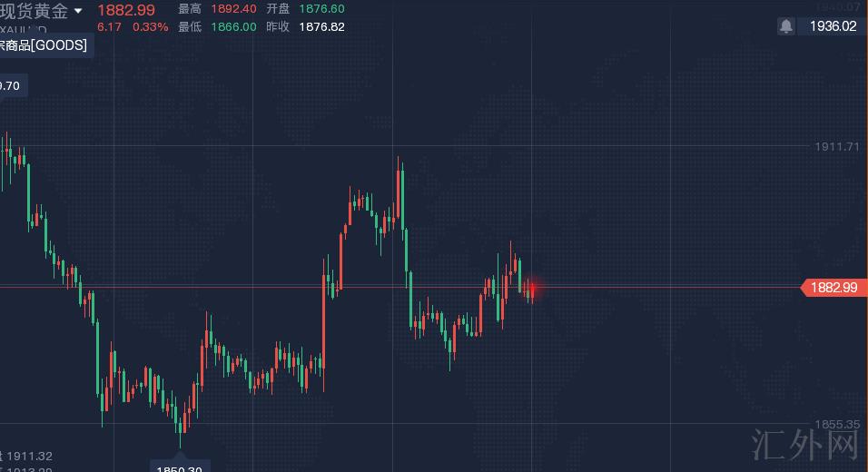Click the bell price alert icon

point(786,26)
